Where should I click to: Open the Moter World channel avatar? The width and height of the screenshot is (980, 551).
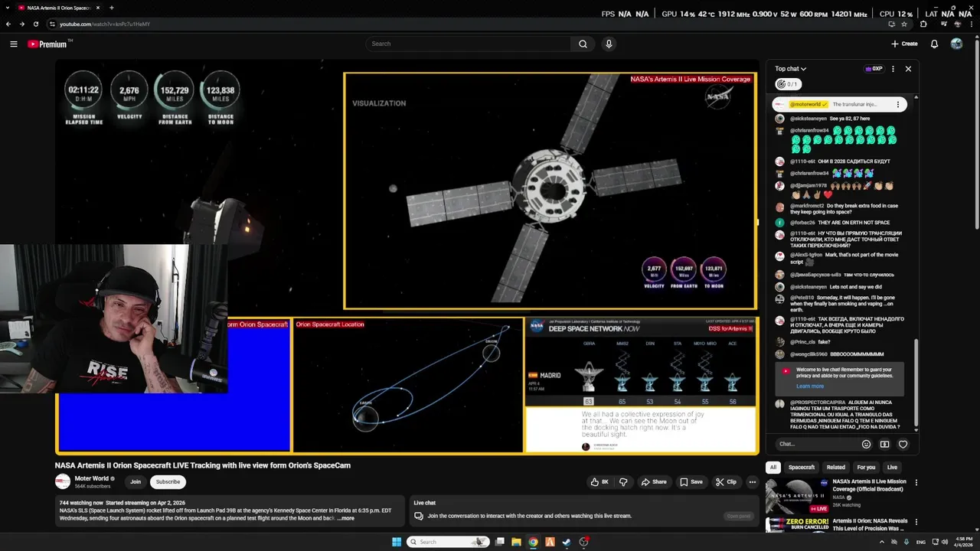tap(63, 481)
